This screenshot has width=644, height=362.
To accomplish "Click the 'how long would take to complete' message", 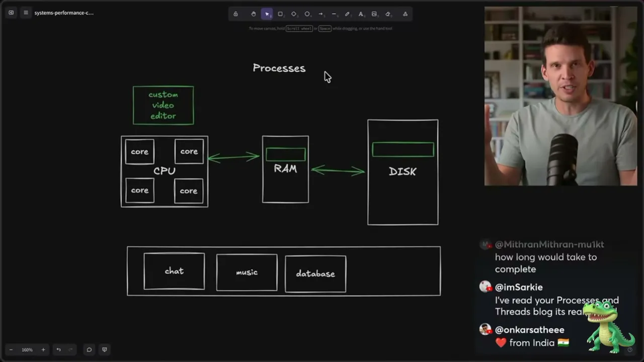I will [546, 263].
